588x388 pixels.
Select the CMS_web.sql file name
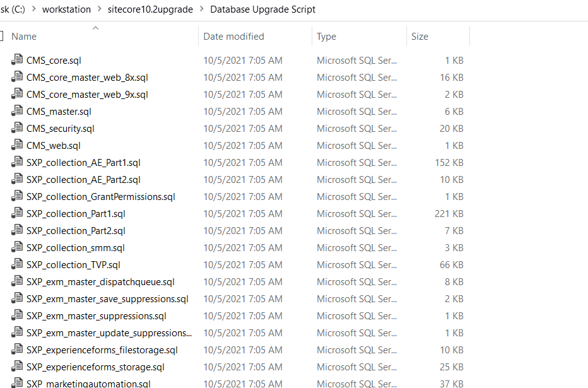coord(53,146)
